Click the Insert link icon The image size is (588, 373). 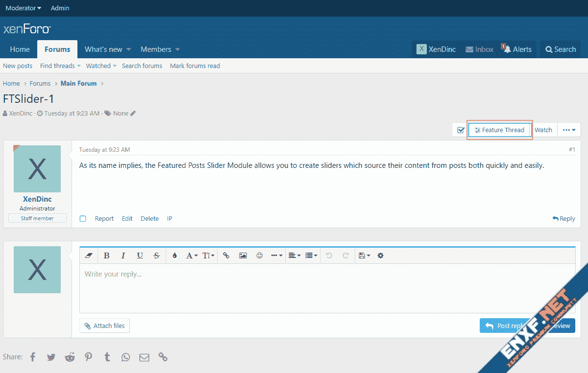(226, 256)
